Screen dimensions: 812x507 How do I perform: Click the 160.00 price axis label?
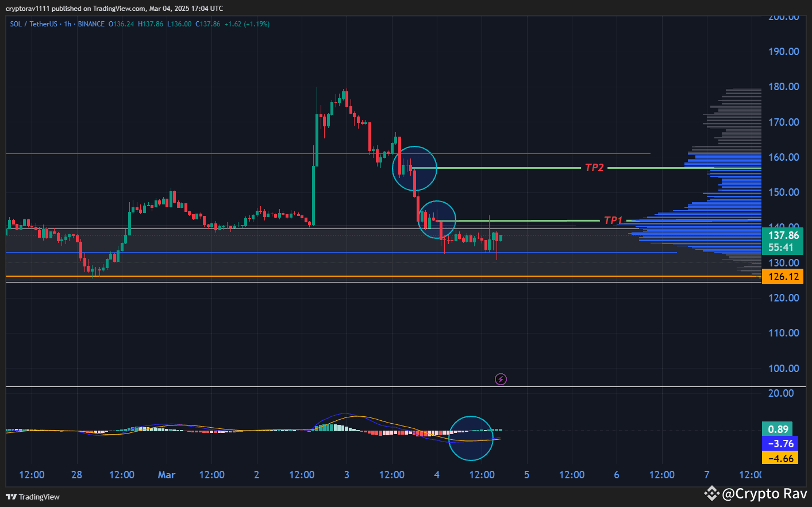click(x=784, y=157)
